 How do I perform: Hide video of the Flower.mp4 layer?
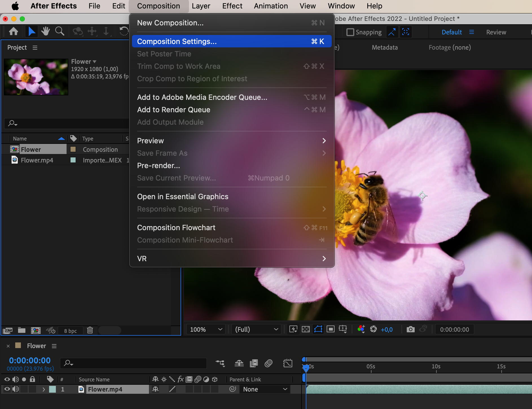(7, 389)
